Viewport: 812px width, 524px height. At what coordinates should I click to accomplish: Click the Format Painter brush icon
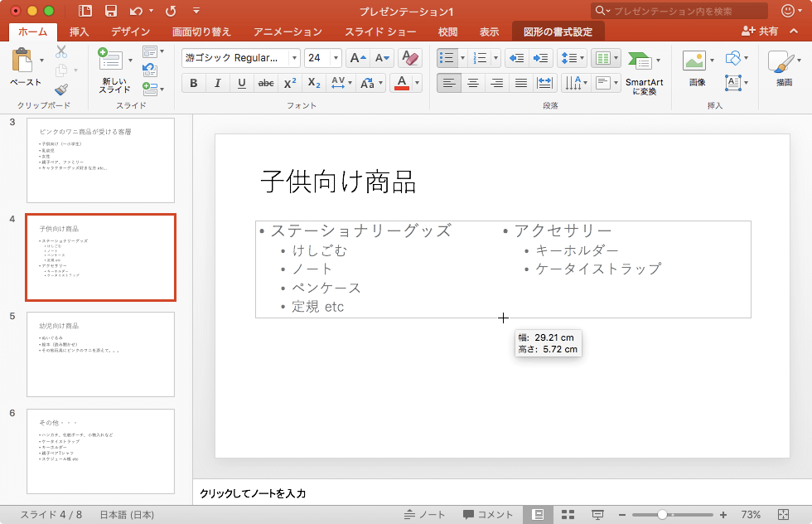[61, 90]
